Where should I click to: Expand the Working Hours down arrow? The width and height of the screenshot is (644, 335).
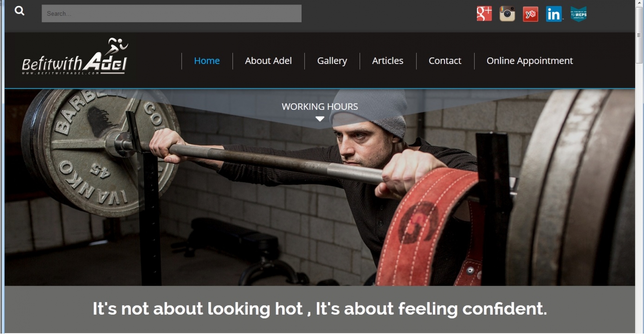coord(320,119)
